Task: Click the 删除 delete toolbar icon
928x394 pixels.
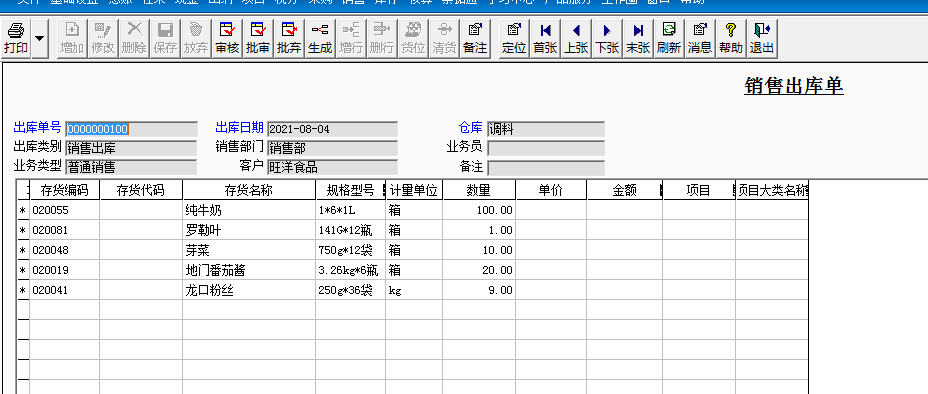Action: point(134,38)
